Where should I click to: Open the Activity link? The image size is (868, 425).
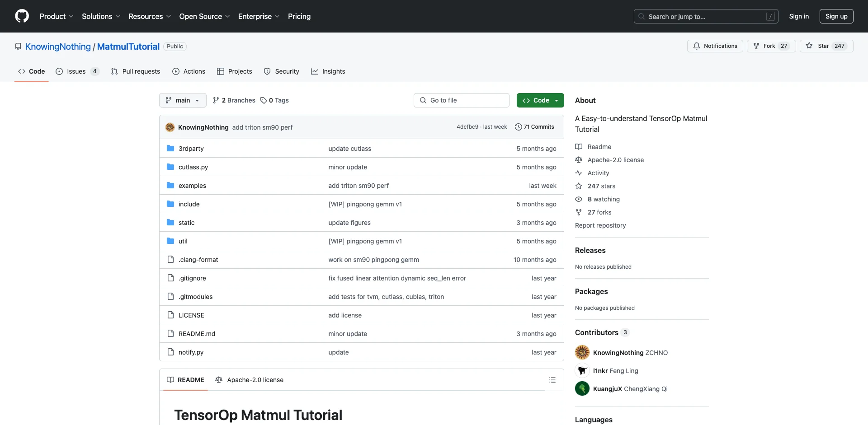click(x=598, y=173)
